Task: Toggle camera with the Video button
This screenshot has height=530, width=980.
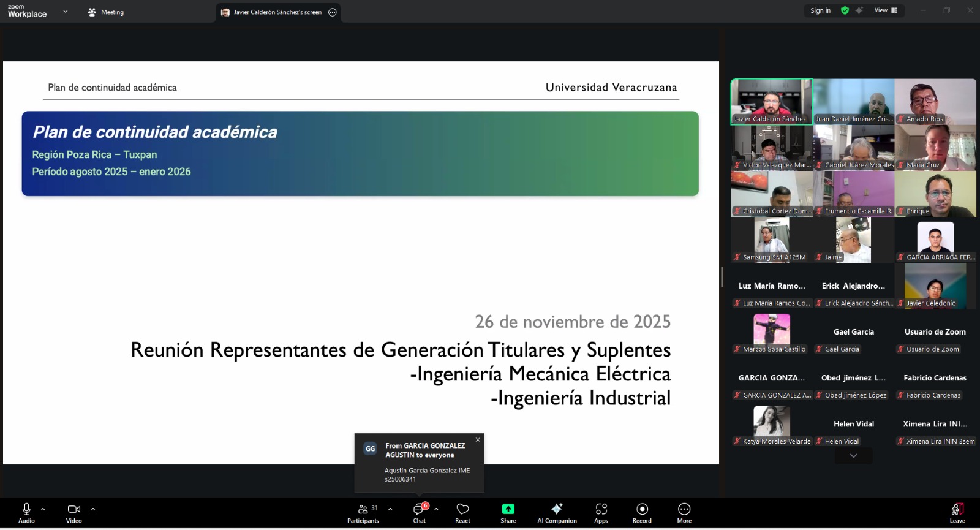Action: (x=74, y=513)
